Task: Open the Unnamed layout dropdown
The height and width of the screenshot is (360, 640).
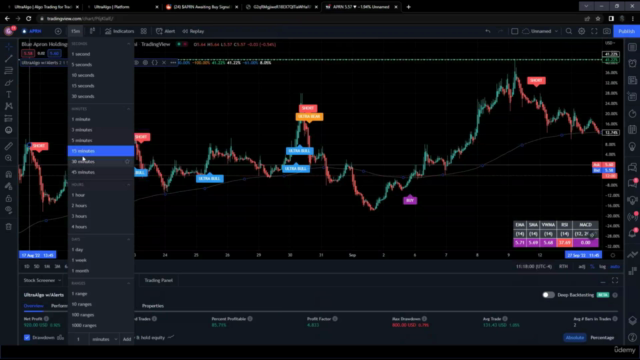Action: point(540,31)
